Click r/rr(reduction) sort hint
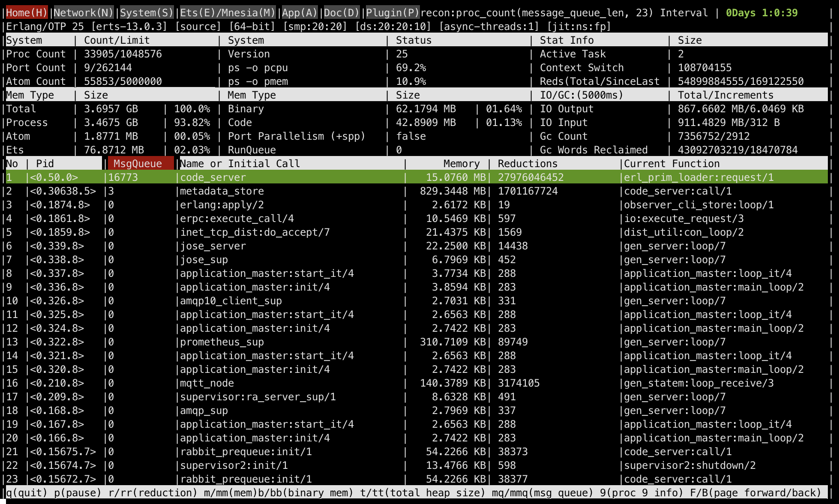 pyautogui.click(x=152, y=493)
